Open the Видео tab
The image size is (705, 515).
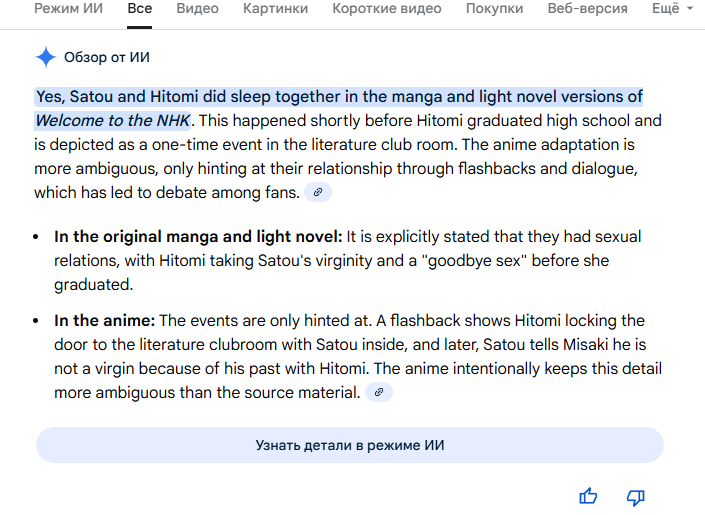click(197, 9)
